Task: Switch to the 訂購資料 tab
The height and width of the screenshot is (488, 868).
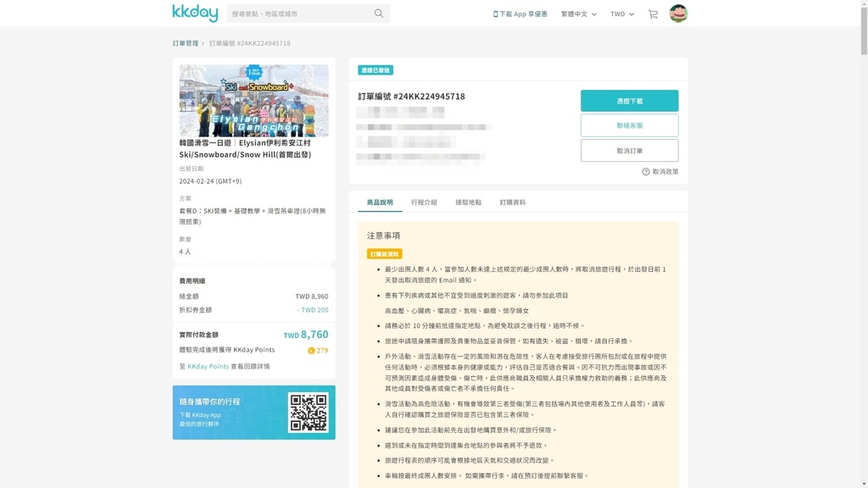Action: point(513,202)
